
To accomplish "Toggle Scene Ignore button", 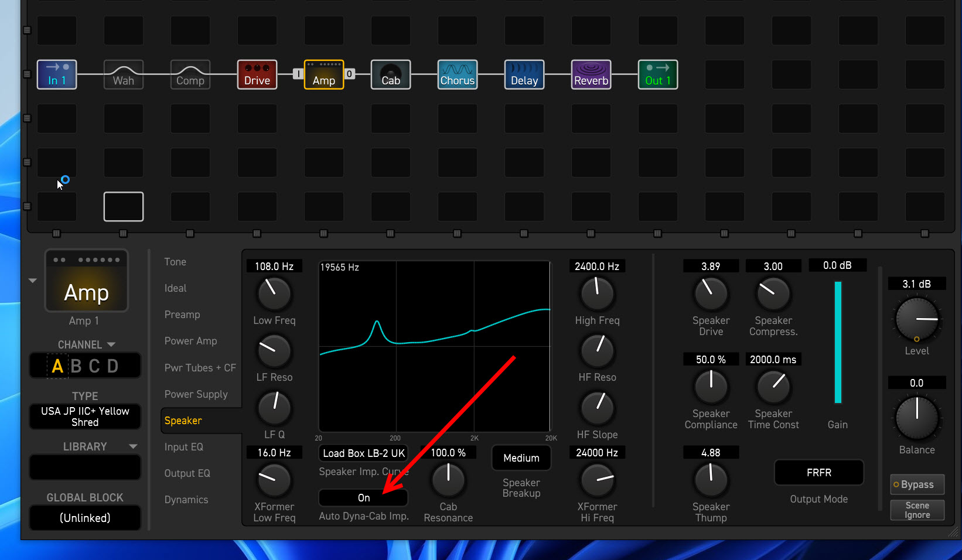I will 917,510.
